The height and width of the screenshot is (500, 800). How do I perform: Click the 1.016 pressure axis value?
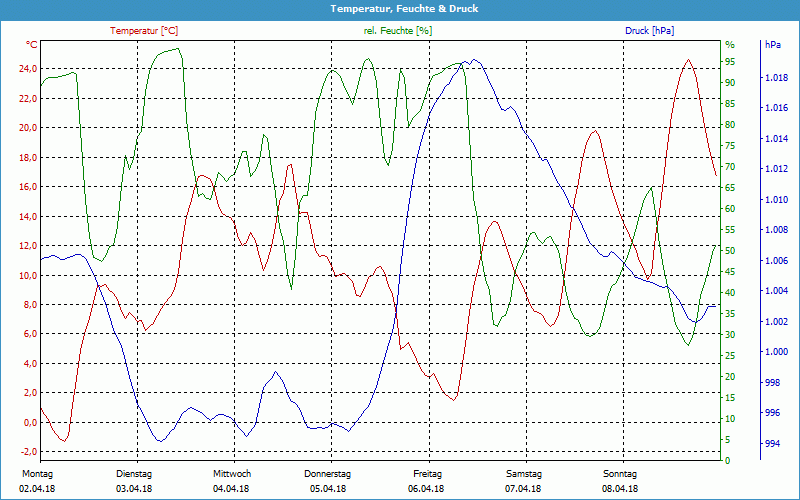click(776, 108)
